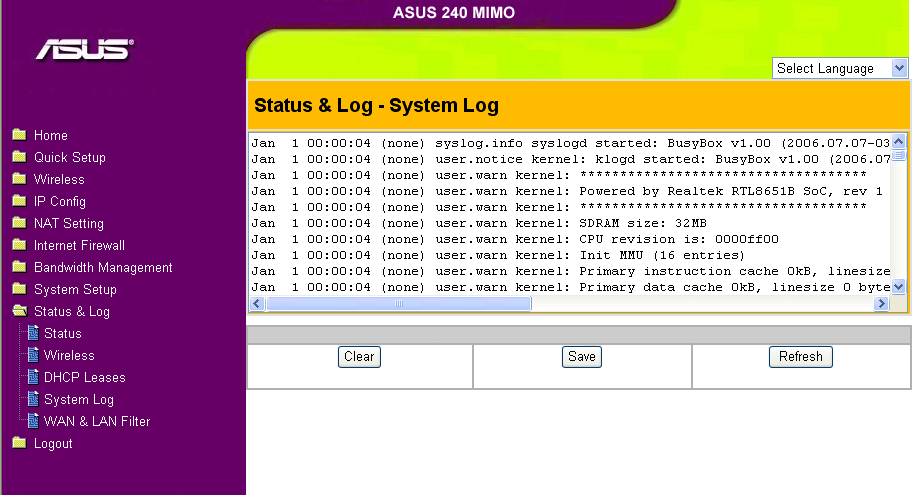Click the NAT Setting folder icon

19,223
